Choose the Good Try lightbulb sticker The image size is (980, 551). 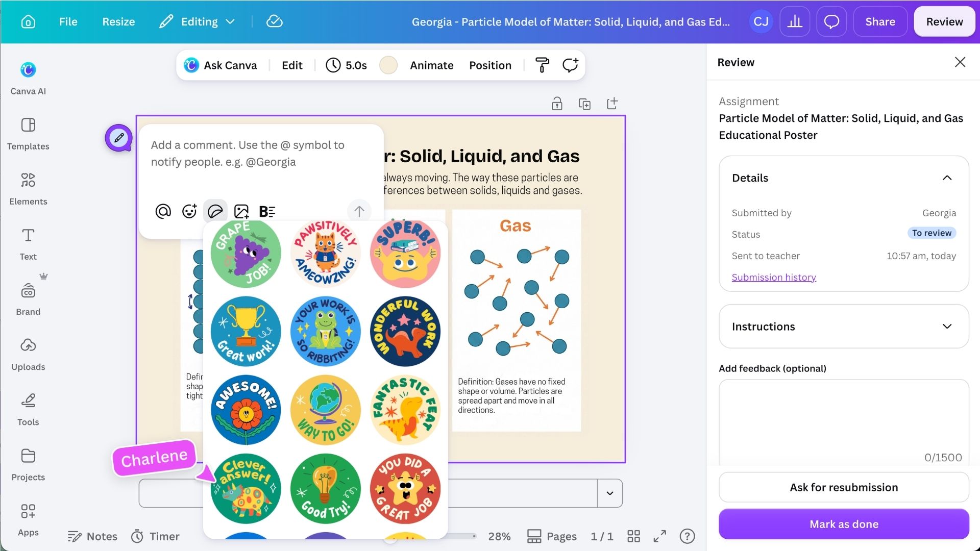(326, 489)
